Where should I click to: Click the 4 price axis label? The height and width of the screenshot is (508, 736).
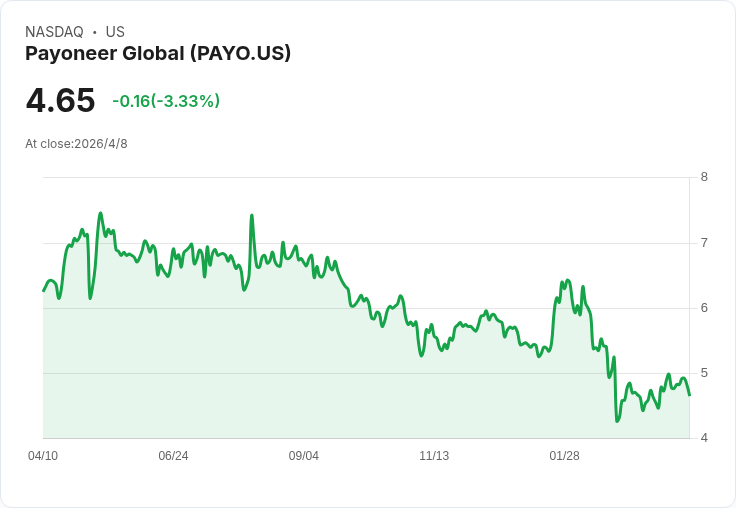click(704, 438)
